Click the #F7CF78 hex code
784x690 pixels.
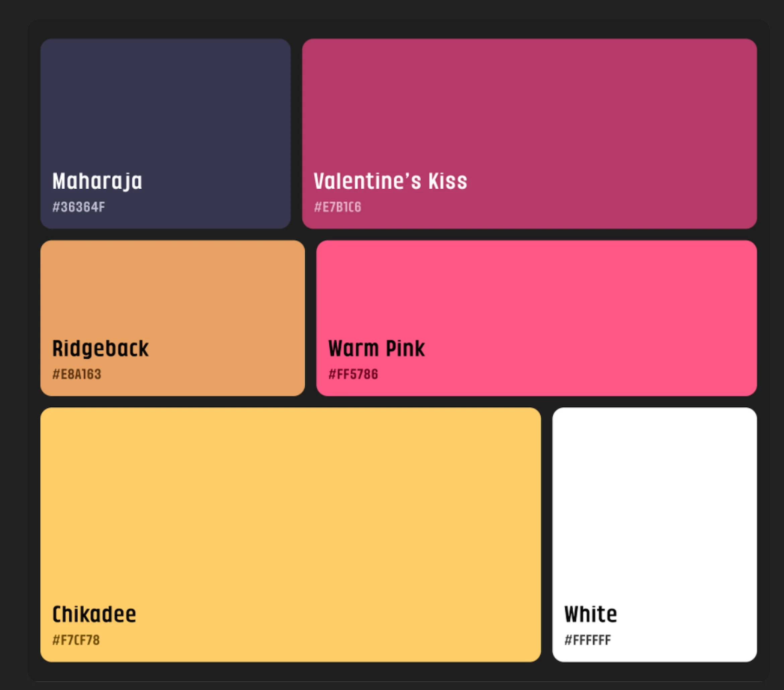76,640
